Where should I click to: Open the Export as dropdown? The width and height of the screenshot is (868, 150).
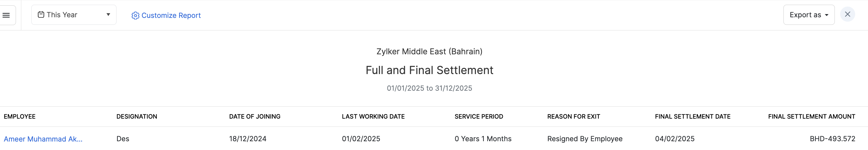tap(809, 15)
